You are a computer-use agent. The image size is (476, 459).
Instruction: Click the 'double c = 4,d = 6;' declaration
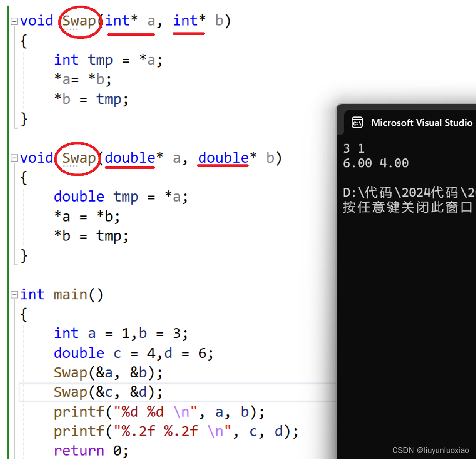pyautogui.click(x=134, y=353)
